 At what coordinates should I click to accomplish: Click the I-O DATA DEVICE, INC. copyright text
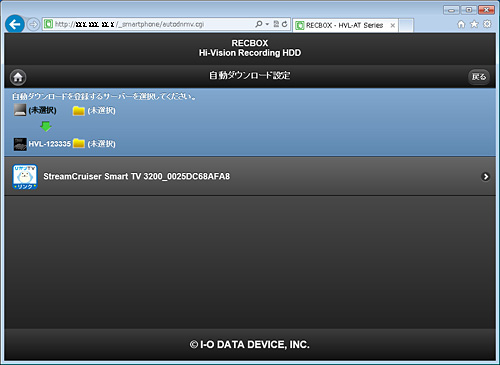(250, 344)
